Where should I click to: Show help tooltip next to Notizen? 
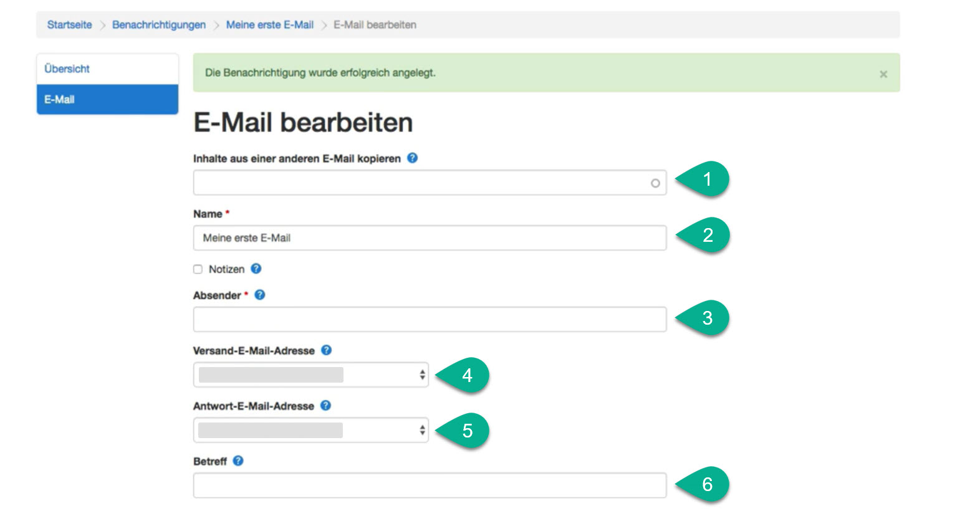pyautogui.click(x=256, y=269)
